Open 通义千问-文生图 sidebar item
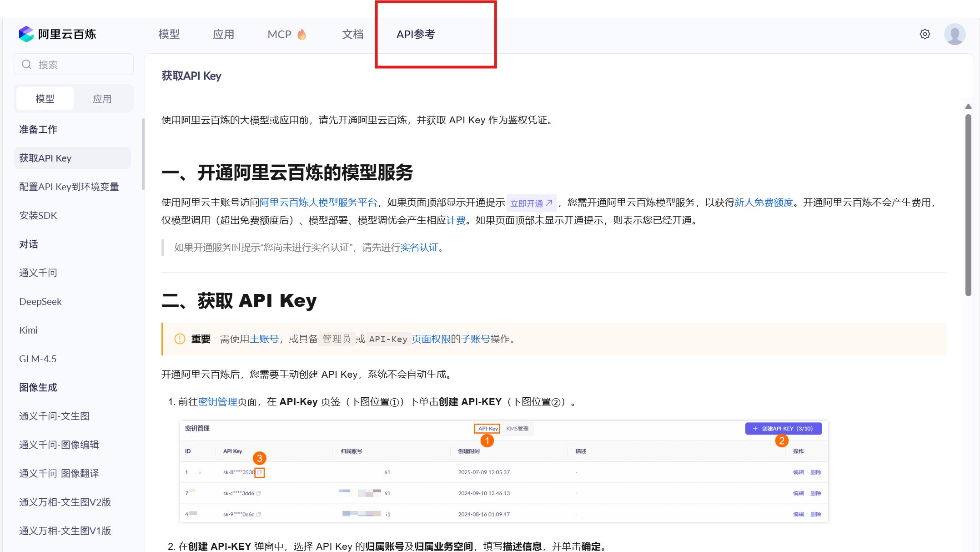Image resolution: width=980 pixels, height=552 pixels. pyautogui.click(x=54, y=416)
